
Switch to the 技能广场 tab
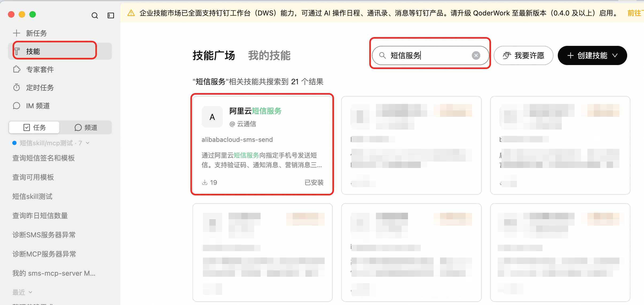coord(214,55)
